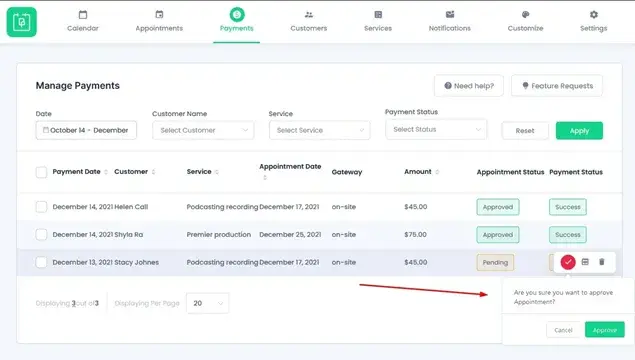The height and width of the screenshot is (360, 635).
Task: Click the customer name Helen Call
Action: pyautogui.click(x=131, y=207)
